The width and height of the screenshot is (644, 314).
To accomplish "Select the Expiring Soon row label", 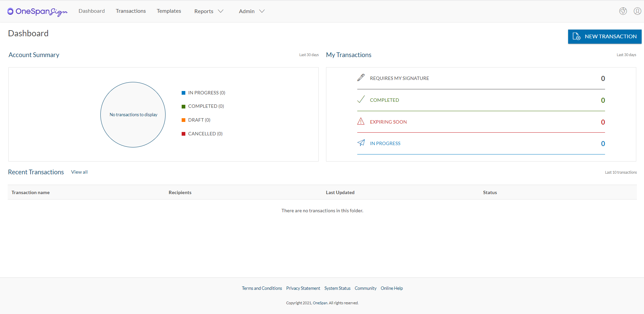I will pos(388,122).
